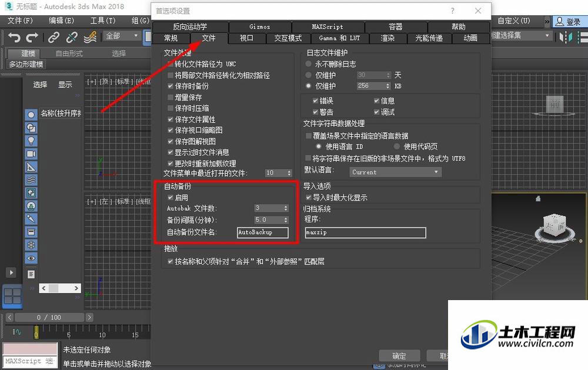Toggle the hidden objects eye icon

(x=31, y=258)
